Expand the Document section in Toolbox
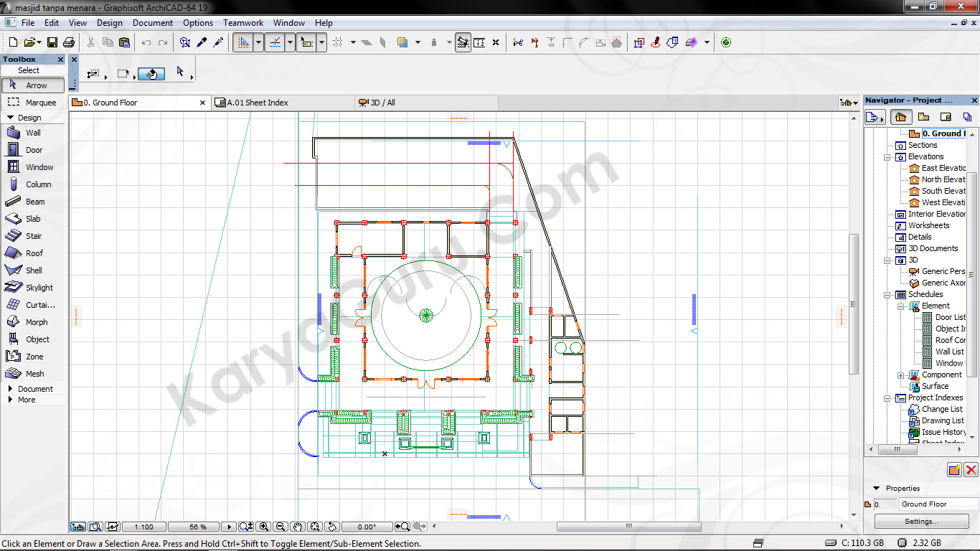 tap(35, 389)
